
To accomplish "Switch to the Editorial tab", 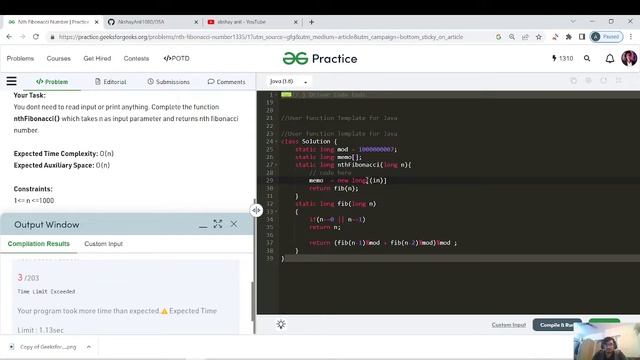I will 111,82.
